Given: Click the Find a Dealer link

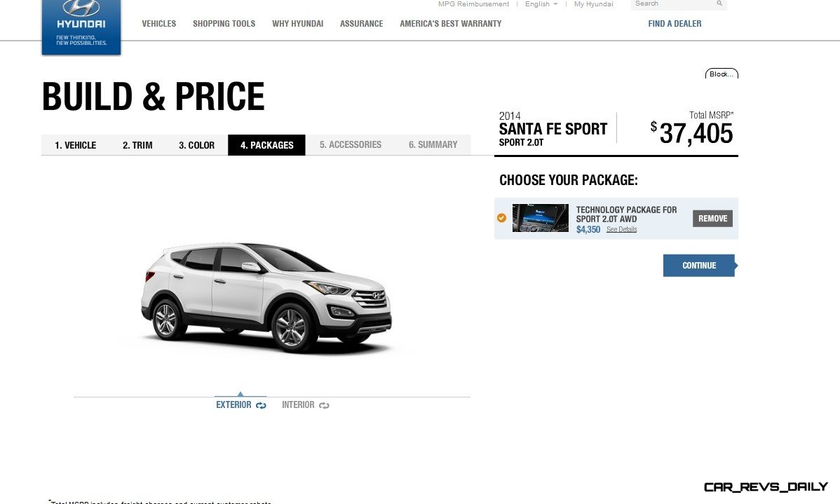Looking at the screenshot, I should 675,24.
